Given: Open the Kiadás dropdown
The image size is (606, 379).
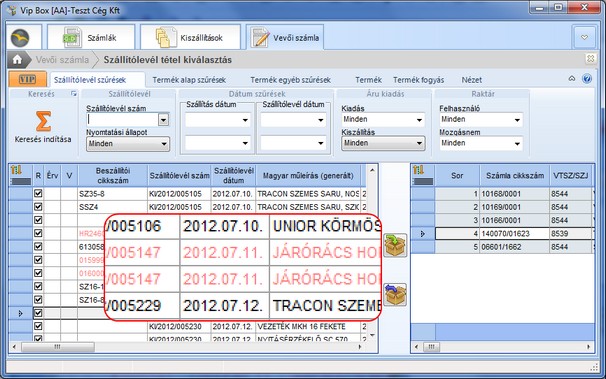Looking at the screenshot, I should 383,120.
